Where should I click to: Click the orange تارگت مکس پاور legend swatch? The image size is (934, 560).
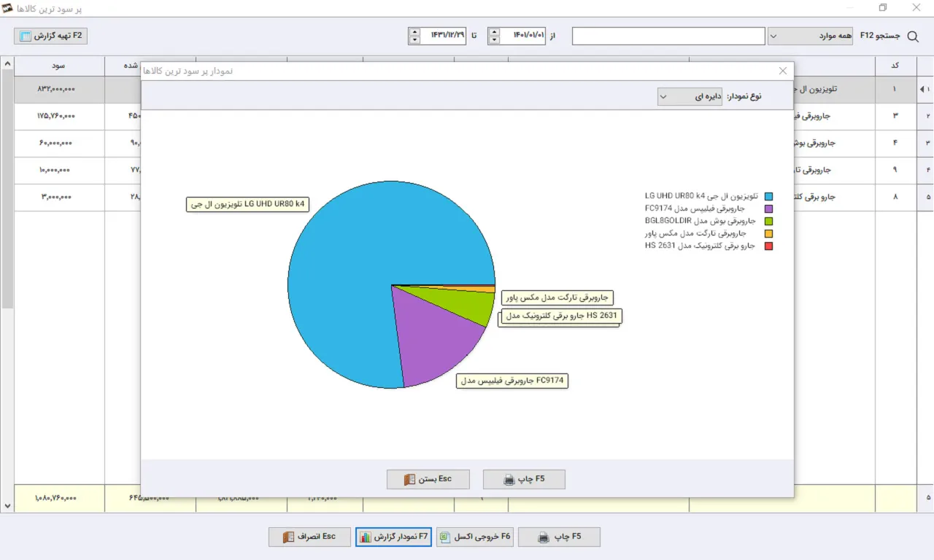768,234
